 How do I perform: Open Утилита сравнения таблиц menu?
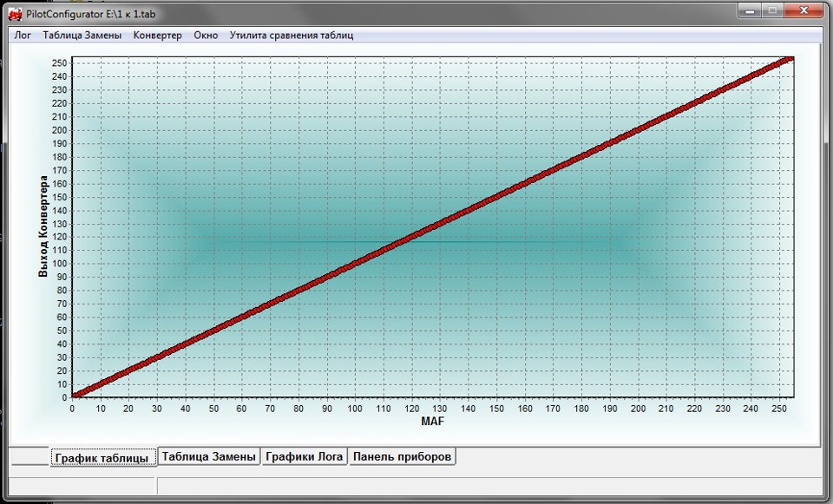click(x=292, y=35)
